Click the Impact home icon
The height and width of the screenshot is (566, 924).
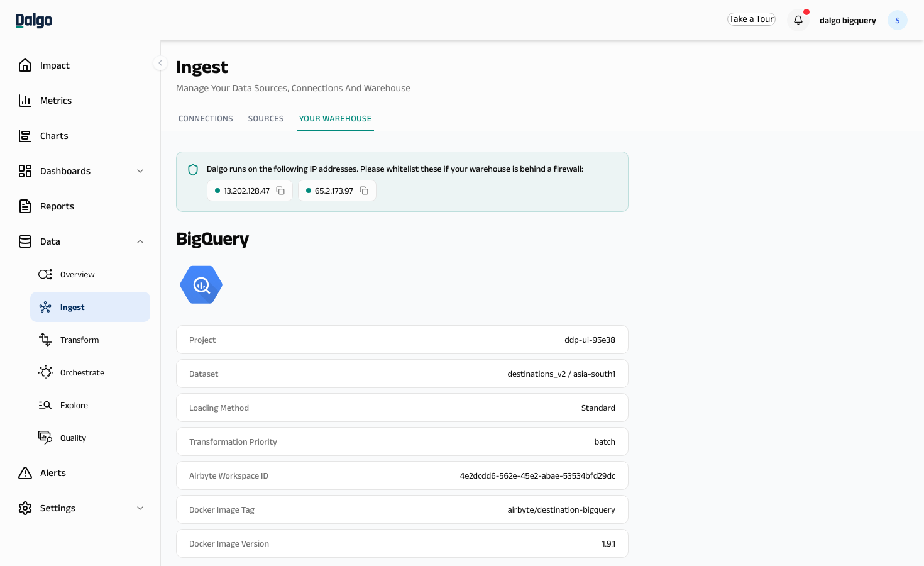[25, 65]
